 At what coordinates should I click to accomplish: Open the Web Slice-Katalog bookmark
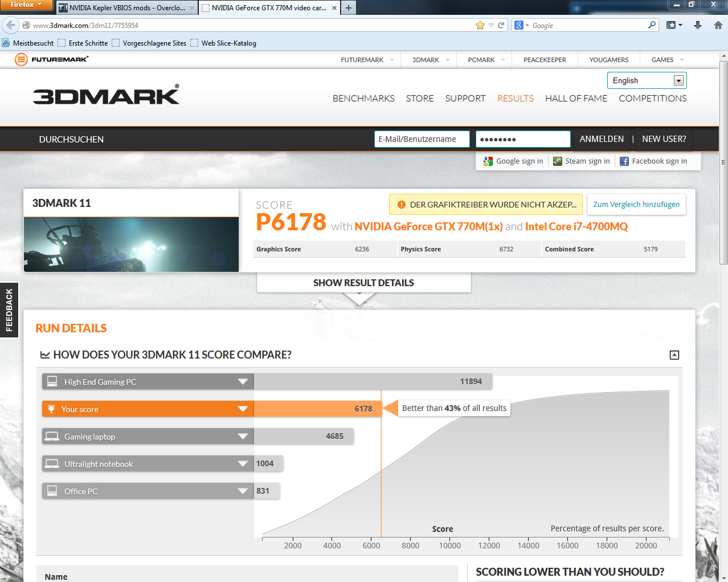click(x=223, y=43)
